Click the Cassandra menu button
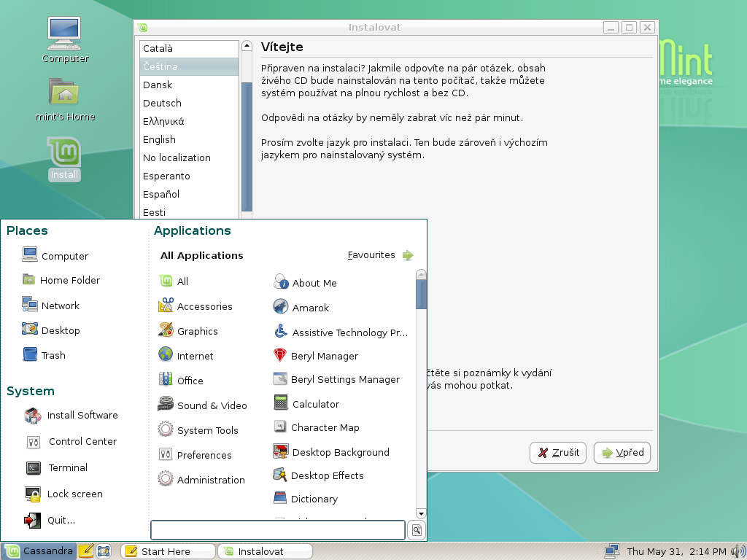 [x=39, y=551]
